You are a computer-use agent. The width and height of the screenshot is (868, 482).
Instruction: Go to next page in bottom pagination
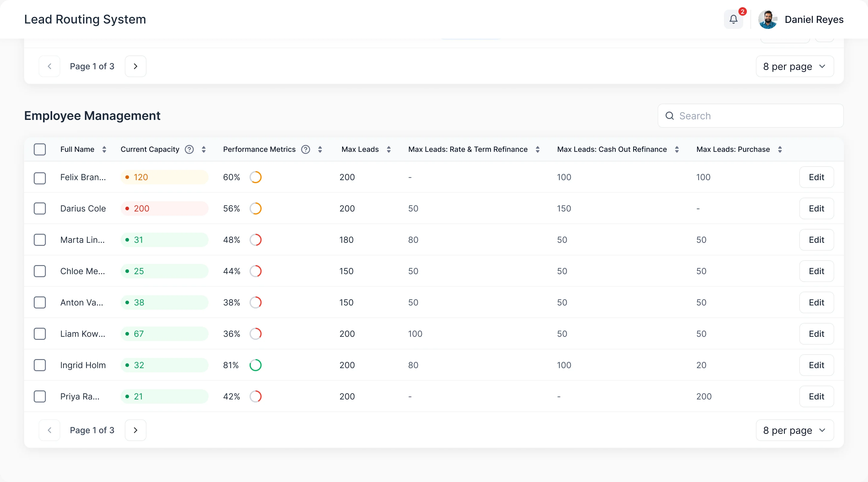pyautogui.click(x=135, y=430)
